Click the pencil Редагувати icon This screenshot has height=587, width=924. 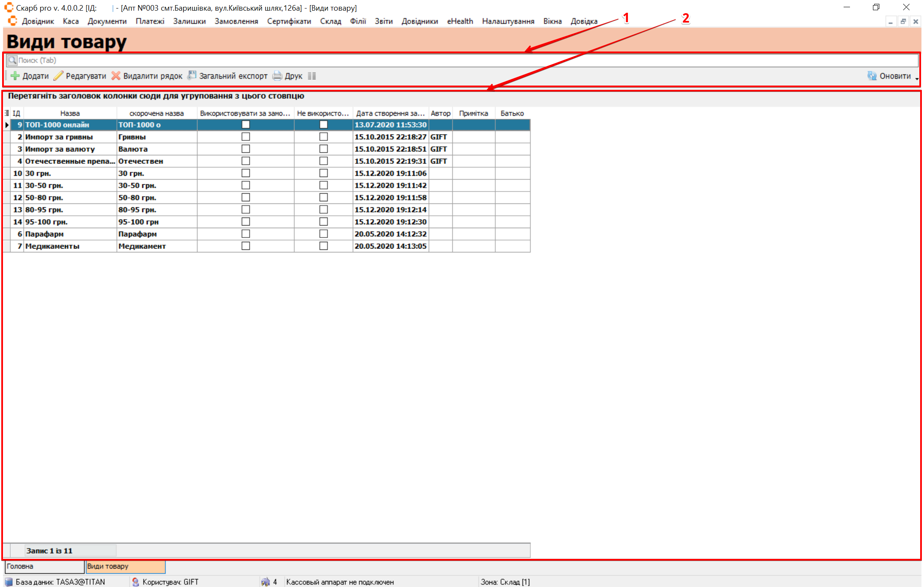58,76
